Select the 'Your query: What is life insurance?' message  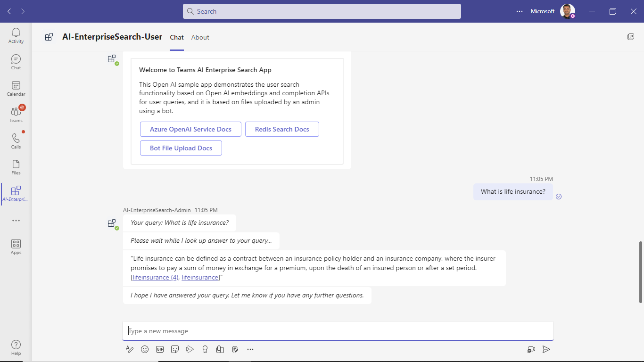(180, 222)
